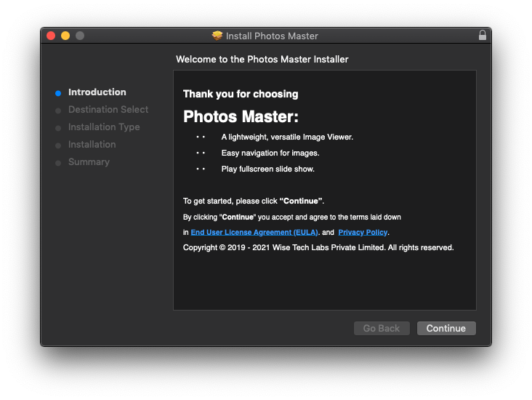
Task: Click the lock icon in title bar
Action: pos(483,36)
